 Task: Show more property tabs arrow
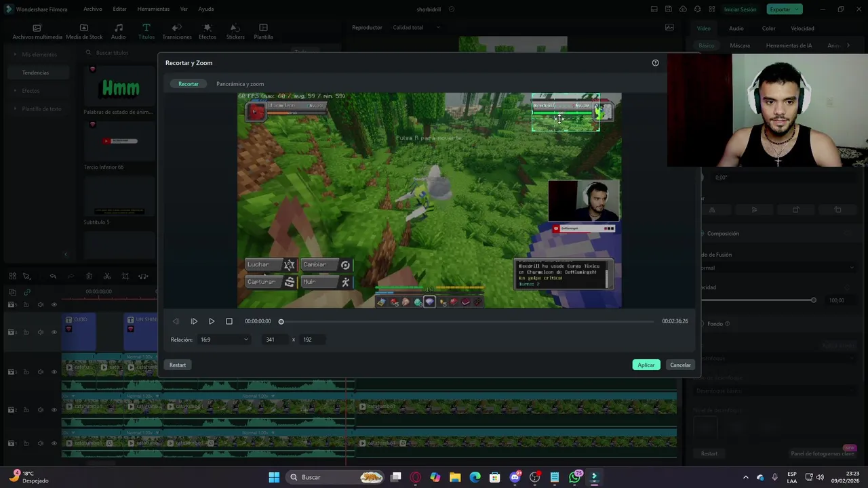click(848, 45)
